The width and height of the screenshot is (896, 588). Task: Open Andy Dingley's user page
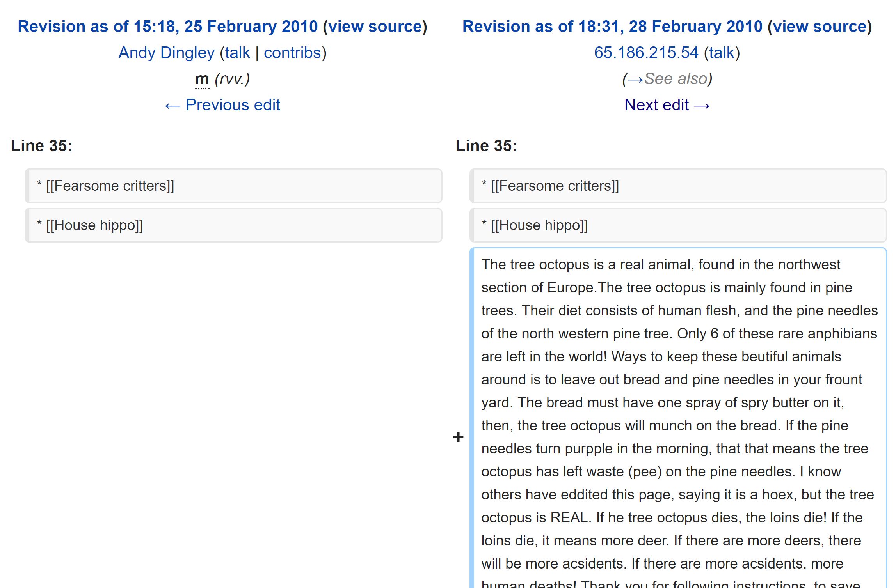click(x=166, y=53)
